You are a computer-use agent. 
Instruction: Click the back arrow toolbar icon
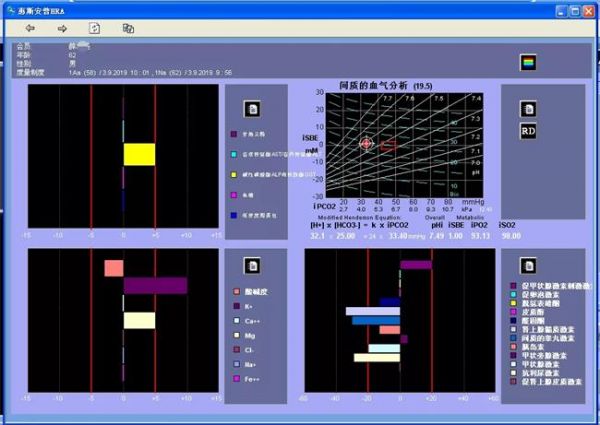coord(31,28)
